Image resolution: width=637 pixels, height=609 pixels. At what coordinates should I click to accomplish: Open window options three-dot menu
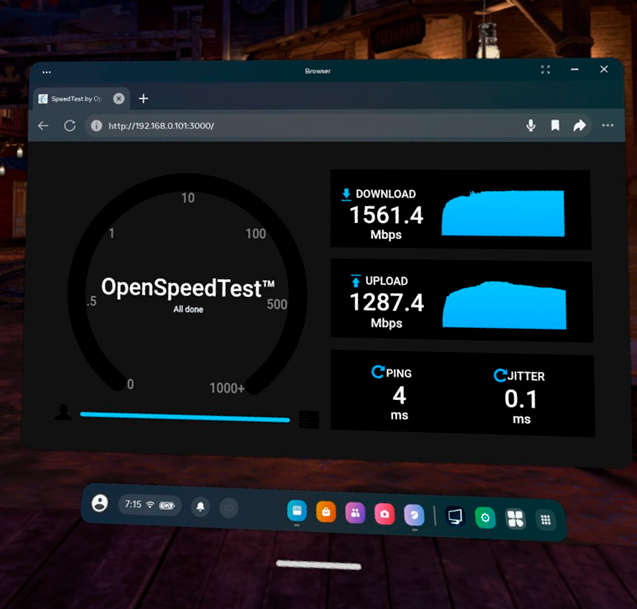coord(47,72)
